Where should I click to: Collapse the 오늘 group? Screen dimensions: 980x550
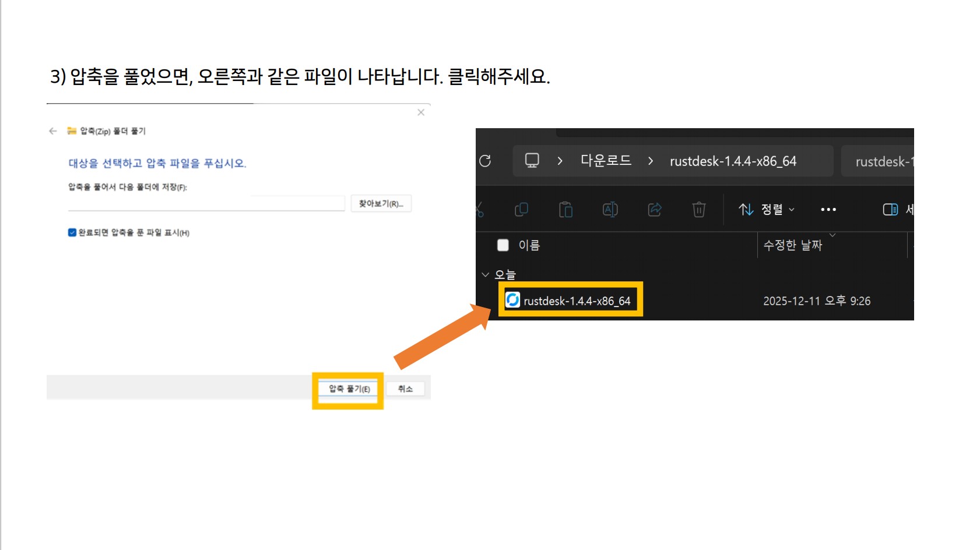click(486, 274)
